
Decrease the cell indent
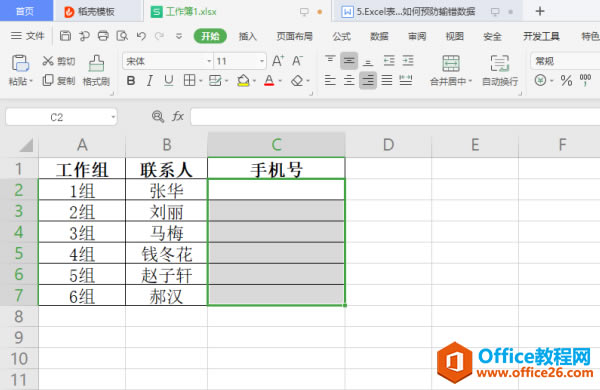coord(389,60)
